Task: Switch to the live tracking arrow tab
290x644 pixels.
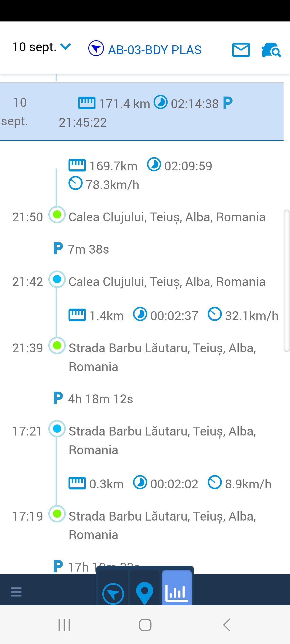Action: coord(113,594)
